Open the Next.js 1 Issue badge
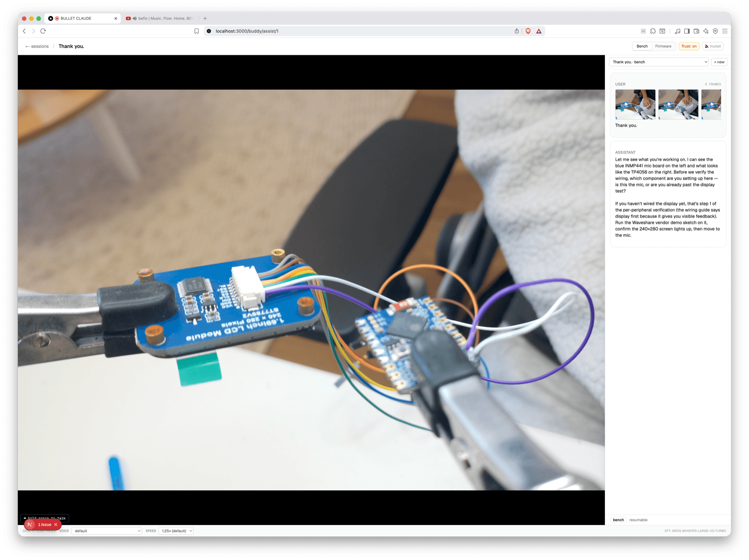 pos(44,525)
